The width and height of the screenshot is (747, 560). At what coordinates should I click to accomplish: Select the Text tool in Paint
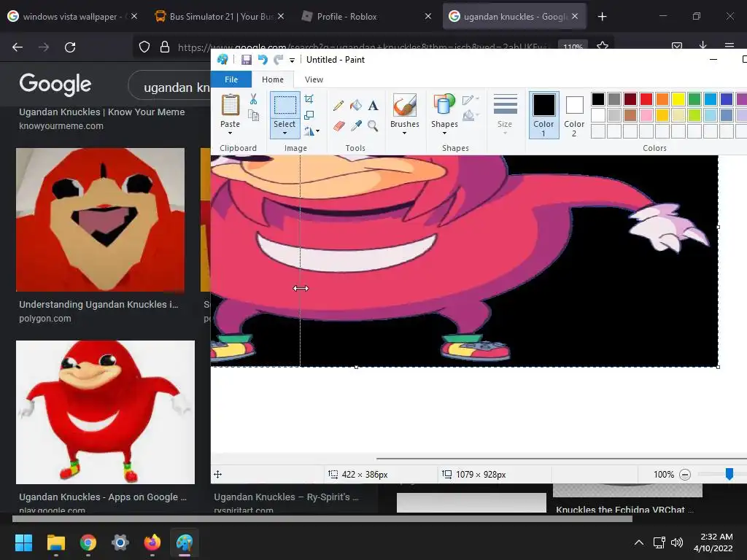click(373, 105)
